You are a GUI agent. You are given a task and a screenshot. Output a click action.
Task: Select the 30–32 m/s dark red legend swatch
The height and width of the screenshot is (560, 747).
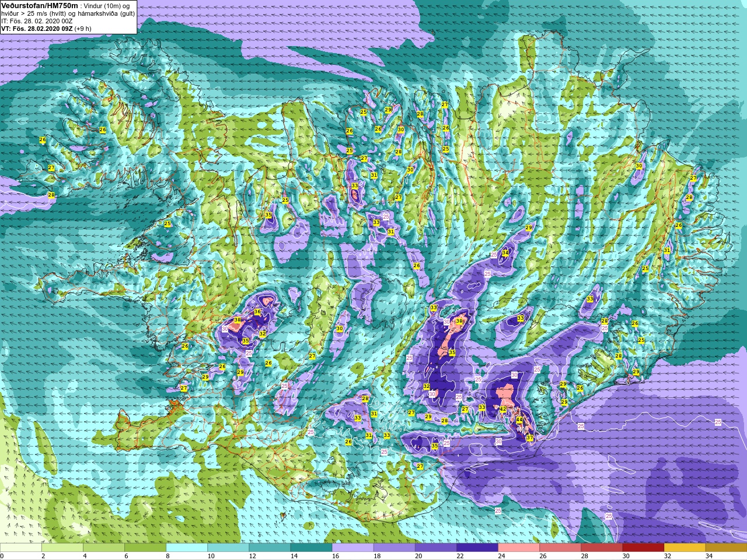point(643,548)
